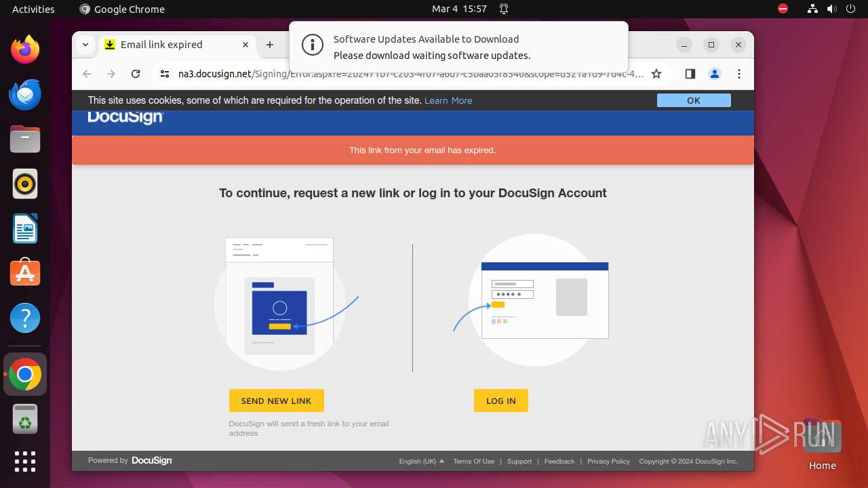Open the Support footer link
Screen dimensions: 868x488
pos(519,461)
